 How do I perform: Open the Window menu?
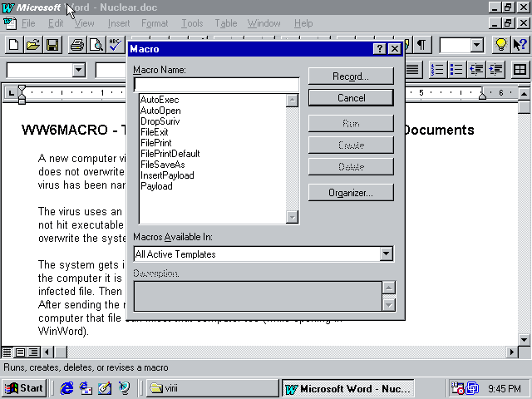click(264, 23)
